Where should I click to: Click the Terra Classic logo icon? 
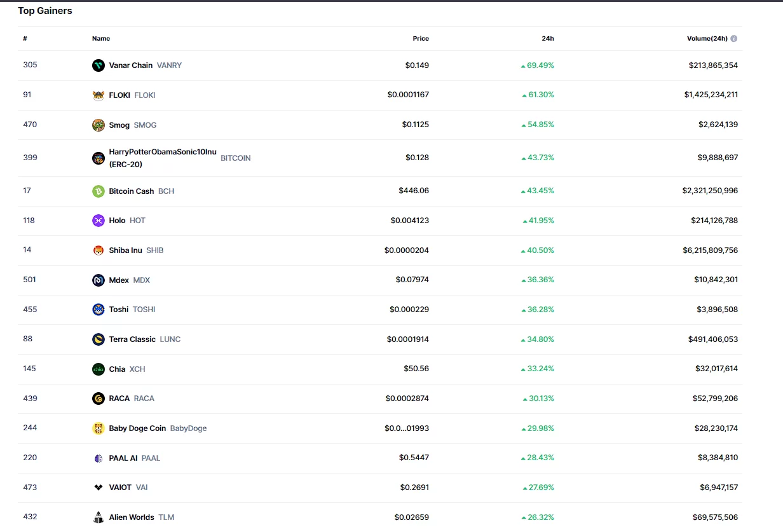pos(99,339)
